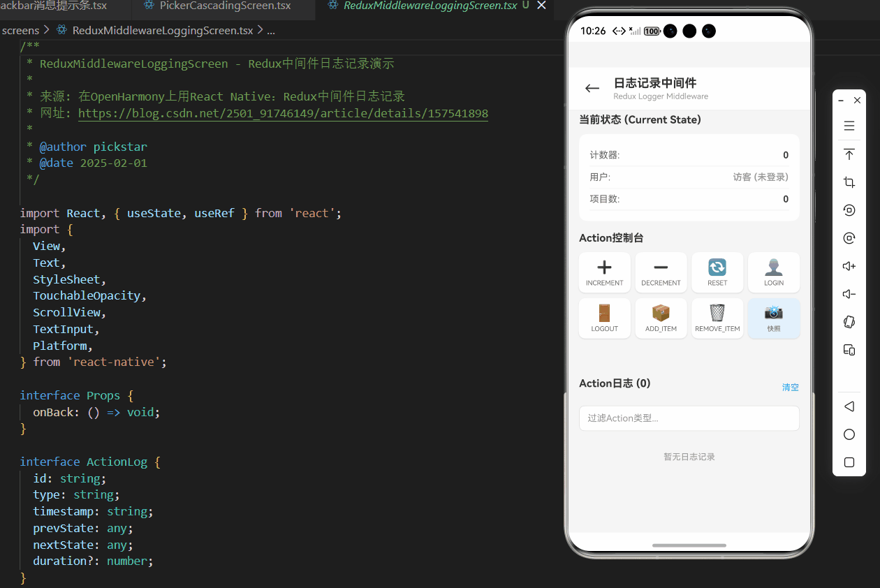Tap the DECREMENT minus action button

pos(661,272)
